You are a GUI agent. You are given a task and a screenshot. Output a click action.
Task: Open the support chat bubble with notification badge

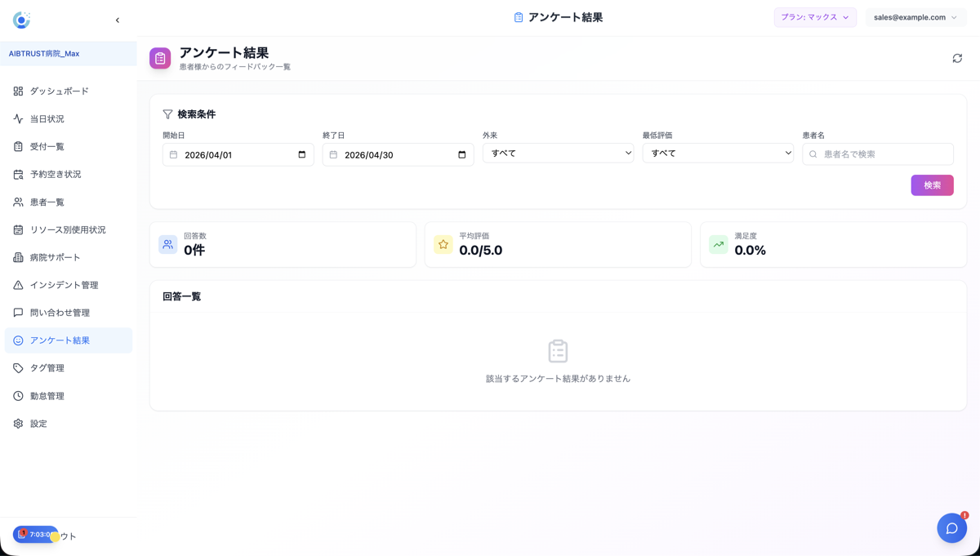[x=951, y=528]
